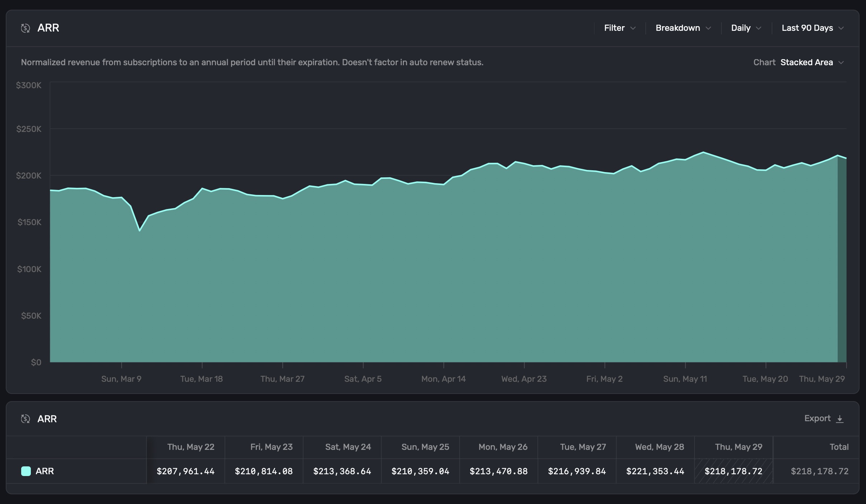Expand the Breakdown dropdown

click(x=683, y=28)
